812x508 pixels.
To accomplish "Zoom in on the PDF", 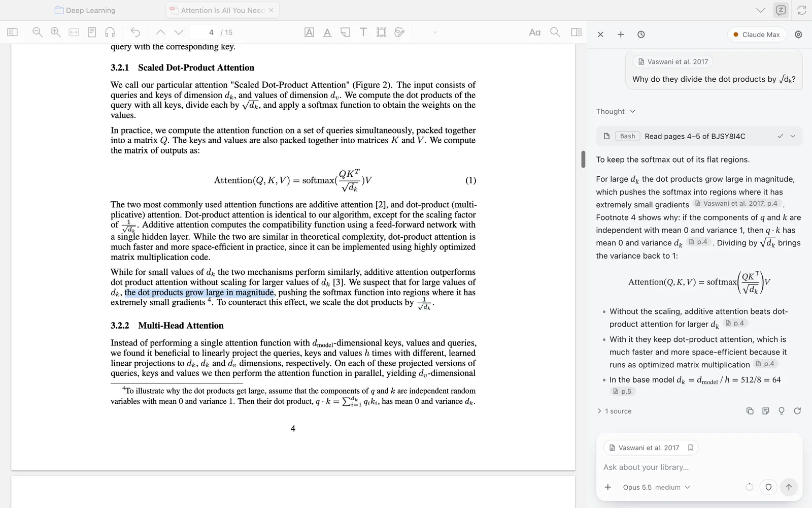I will pyautogui.click(x=55, y=33).
